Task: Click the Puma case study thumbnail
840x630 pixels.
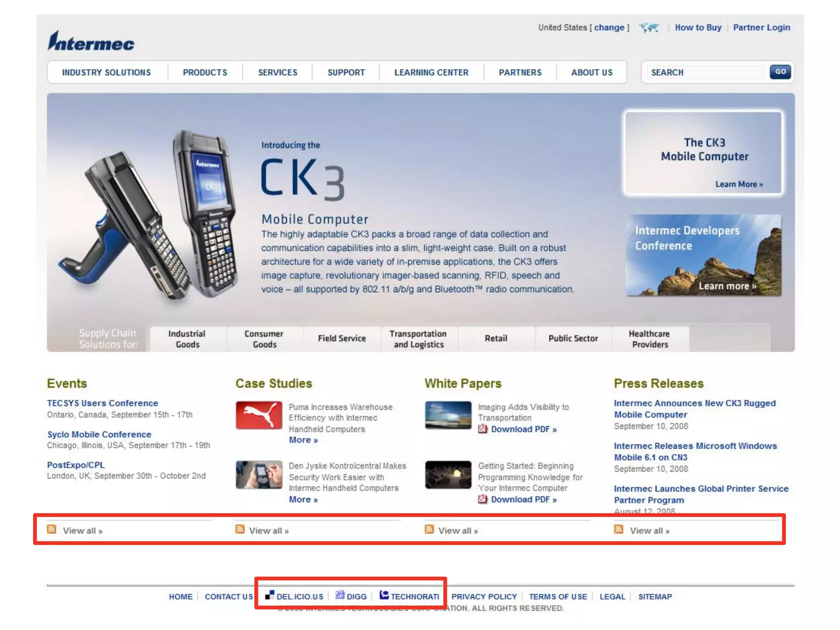Action: 259,415
